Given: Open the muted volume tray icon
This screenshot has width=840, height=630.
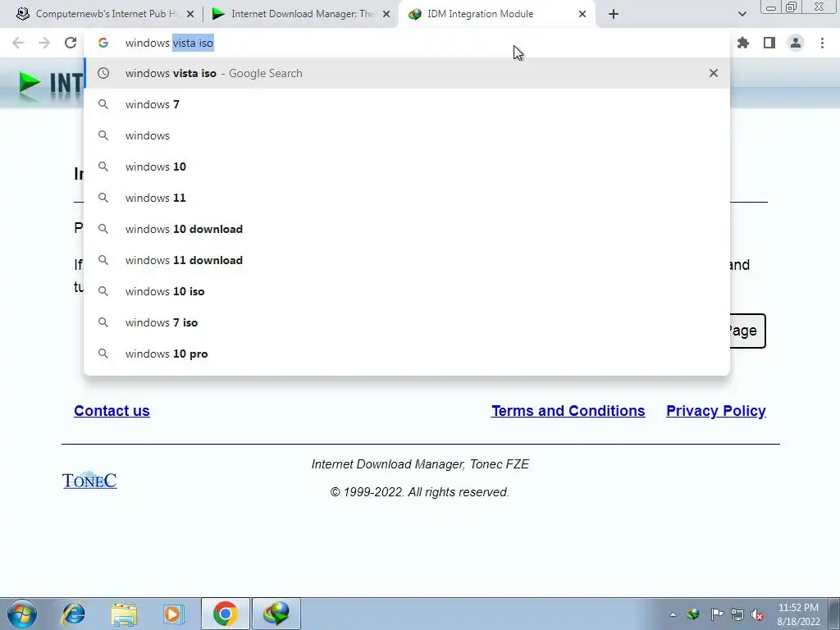Looking at the screenshot, I should (x=757, y=614).
